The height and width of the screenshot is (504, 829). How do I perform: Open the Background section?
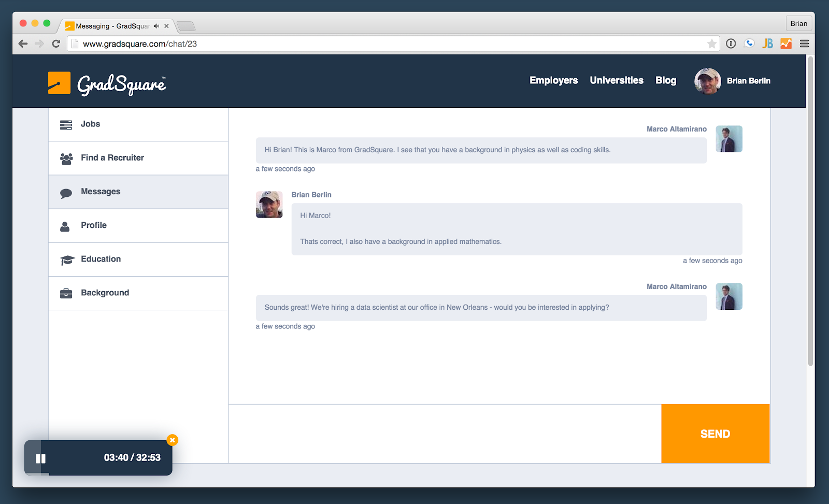(x=138, y=293)
